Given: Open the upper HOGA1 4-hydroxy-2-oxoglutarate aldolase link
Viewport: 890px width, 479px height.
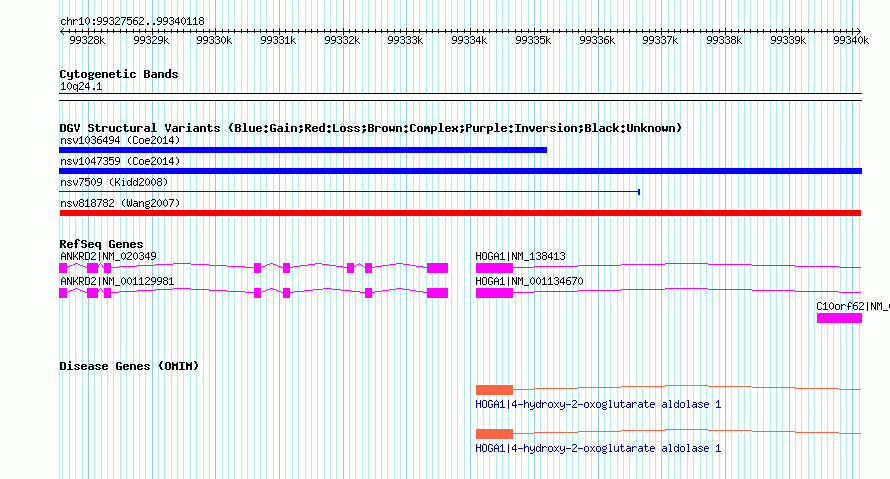Looking at the screenshot, I should click(598, 404).
